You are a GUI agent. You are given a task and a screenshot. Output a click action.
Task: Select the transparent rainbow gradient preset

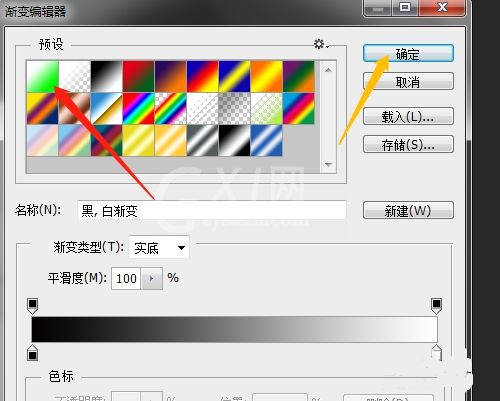pos(171,108)
